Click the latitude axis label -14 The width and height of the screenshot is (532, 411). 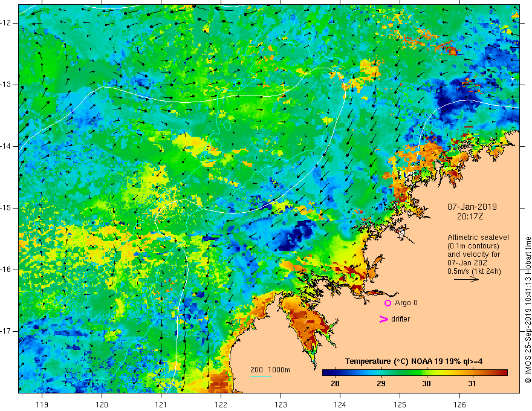pyautogui.click(x=6, y=146)
